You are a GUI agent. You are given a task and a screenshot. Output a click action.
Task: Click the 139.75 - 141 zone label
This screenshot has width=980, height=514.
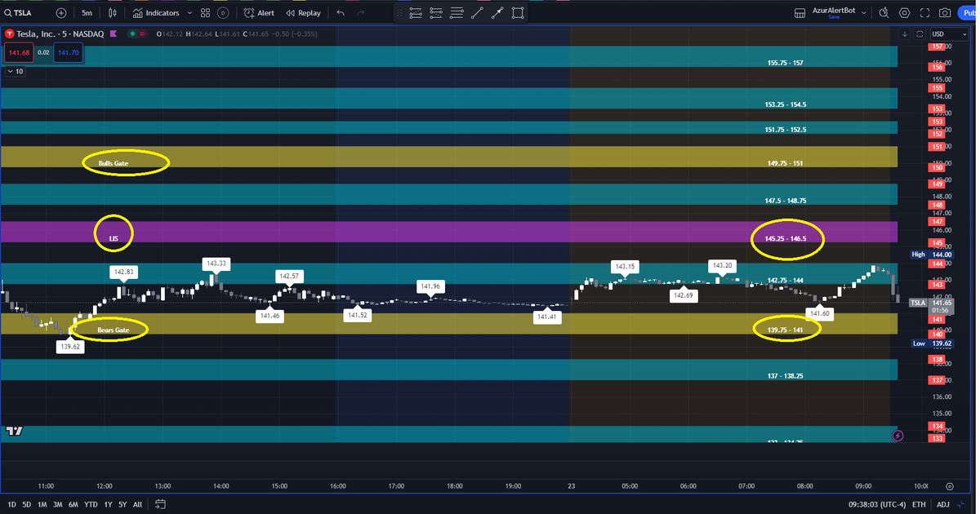click(786, 330)
